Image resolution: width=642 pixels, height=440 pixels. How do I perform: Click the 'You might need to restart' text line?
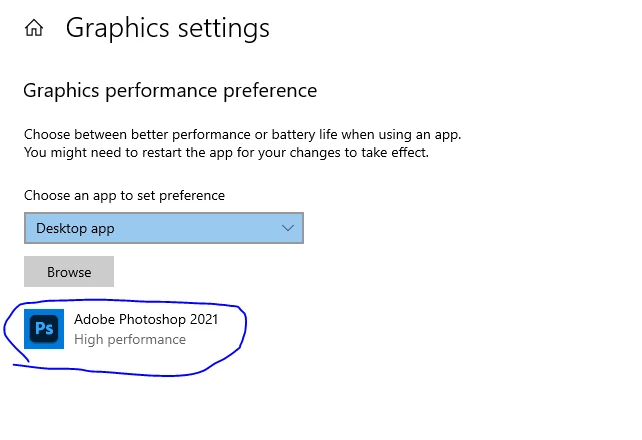[226, 153]
